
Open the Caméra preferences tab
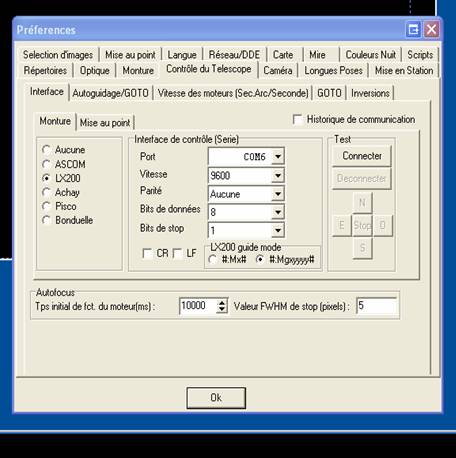[278, 71]
